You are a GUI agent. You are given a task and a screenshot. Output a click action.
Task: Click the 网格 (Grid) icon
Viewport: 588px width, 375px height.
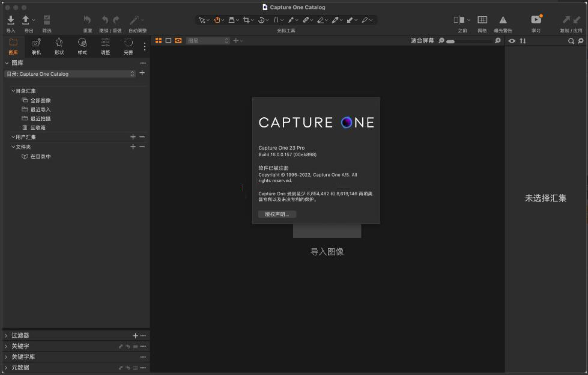482,20
